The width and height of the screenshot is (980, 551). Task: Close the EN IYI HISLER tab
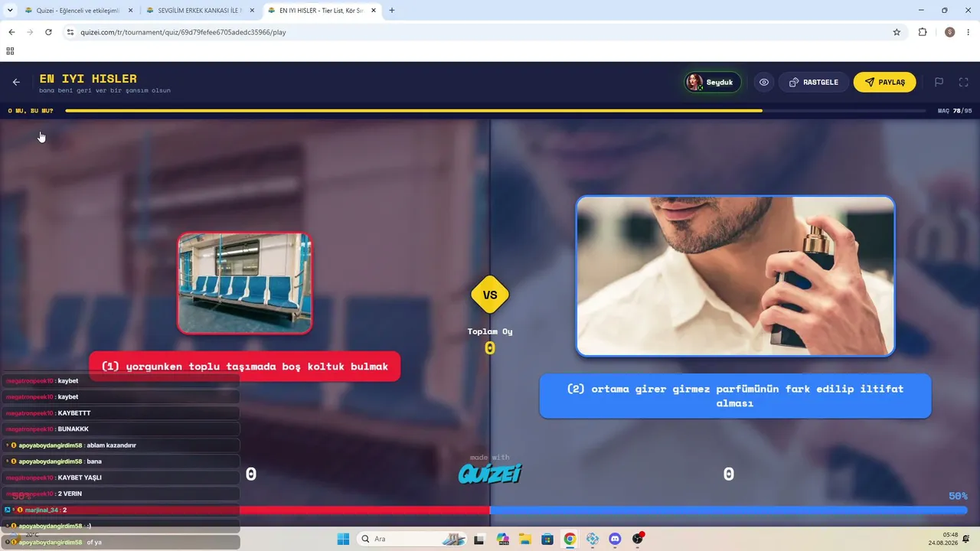[x=373, y=11]
